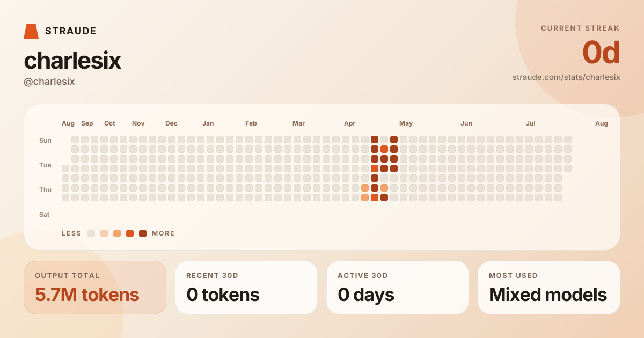Screen dimensions: 644x338
Task: Select the dark brown legend swatch
Action: (x=143, y=233)
